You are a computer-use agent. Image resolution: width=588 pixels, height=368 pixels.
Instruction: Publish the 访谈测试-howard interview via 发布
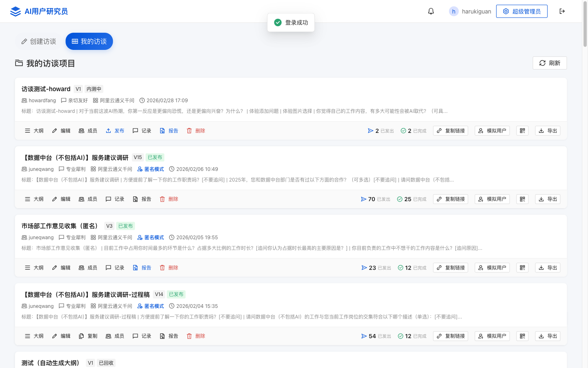115,130
